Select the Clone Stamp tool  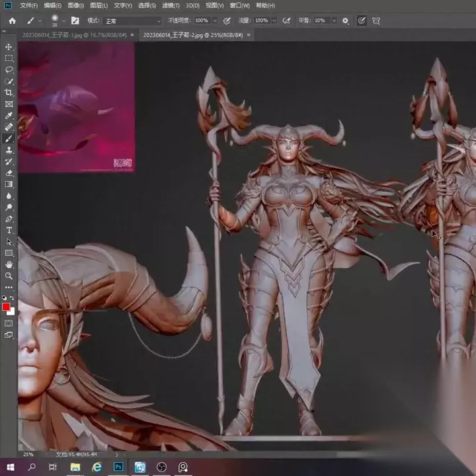tap(9, 150)
